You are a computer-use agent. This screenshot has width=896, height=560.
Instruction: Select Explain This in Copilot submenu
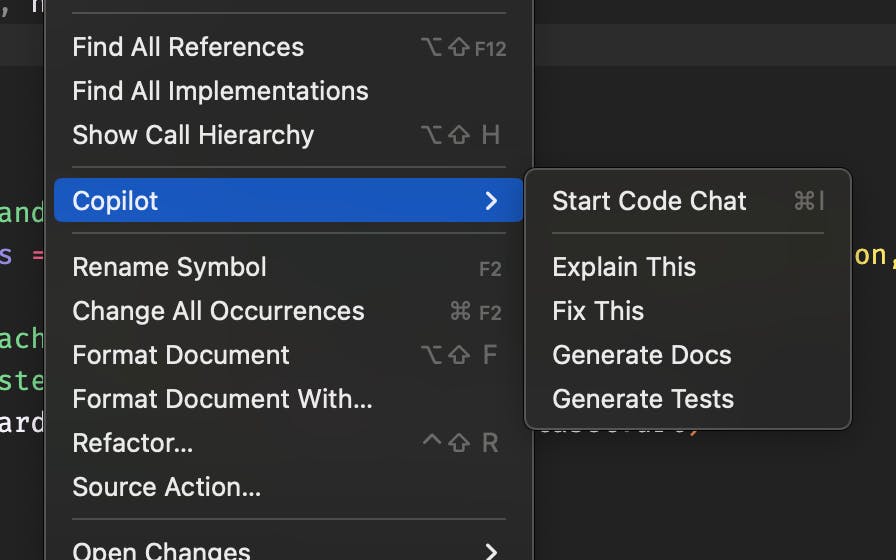click(688, 267)
